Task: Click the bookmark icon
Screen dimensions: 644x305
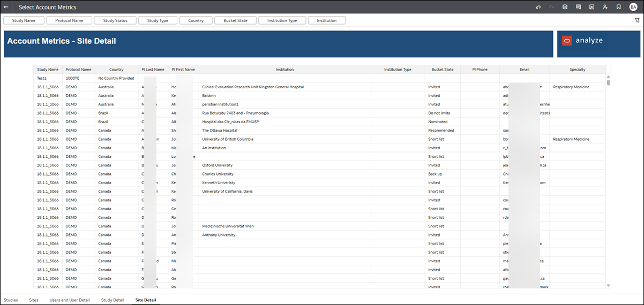Action: point(618,7)
